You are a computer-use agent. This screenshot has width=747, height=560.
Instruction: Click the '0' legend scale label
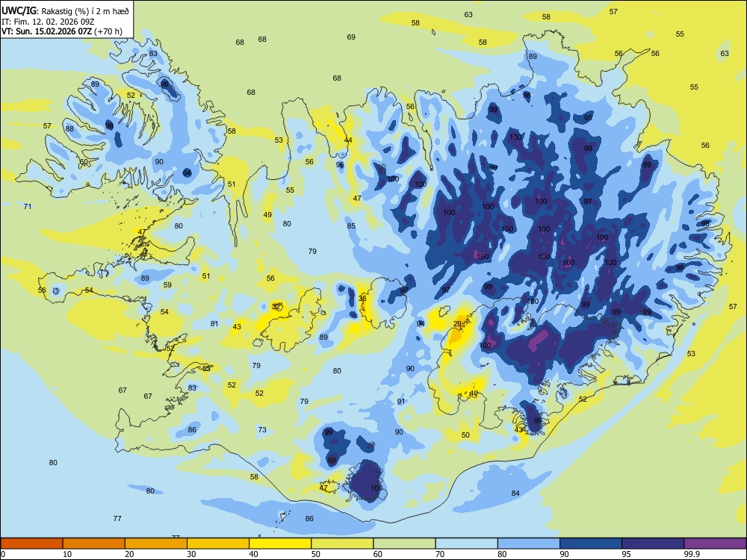click(3, 554)
